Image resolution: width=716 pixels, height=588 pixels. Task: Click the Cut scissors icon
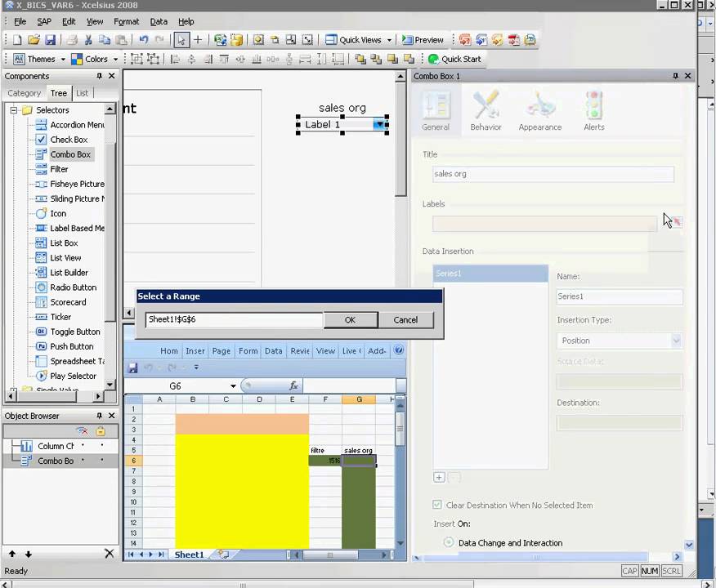(x=88, y=40)
